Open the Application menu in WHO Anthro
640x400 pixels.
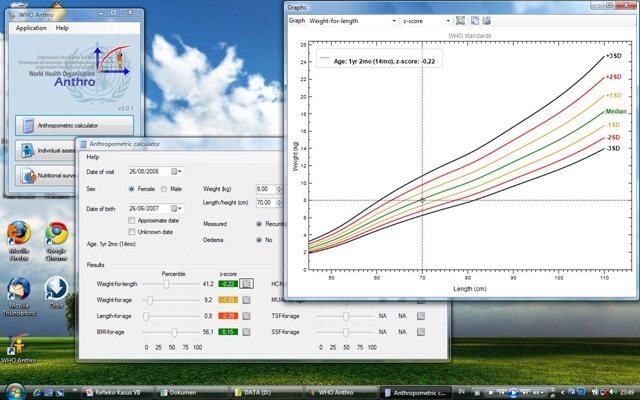(31, 28)
